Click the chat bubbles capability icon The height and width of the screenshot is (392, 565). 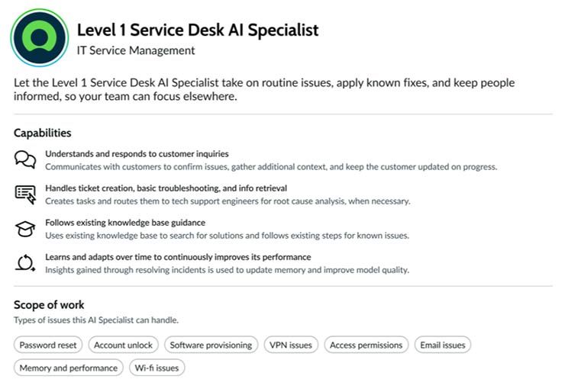point(25,159)
